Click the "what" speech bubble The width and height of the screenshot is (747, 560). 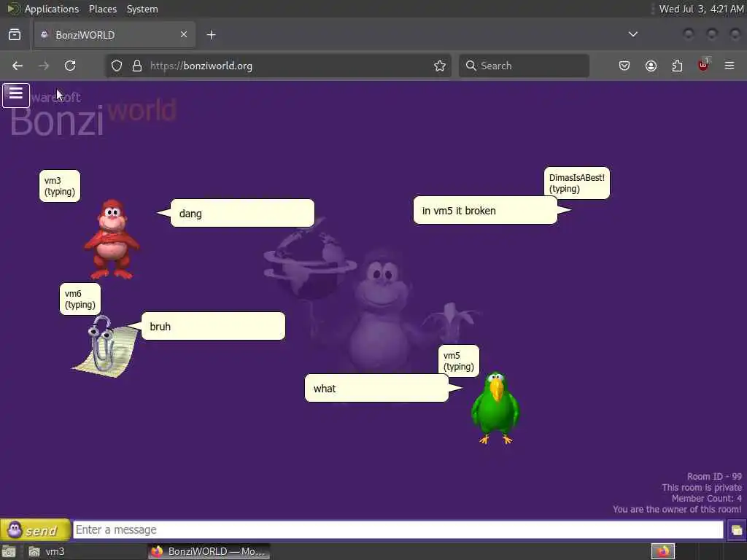click(376, 388)
